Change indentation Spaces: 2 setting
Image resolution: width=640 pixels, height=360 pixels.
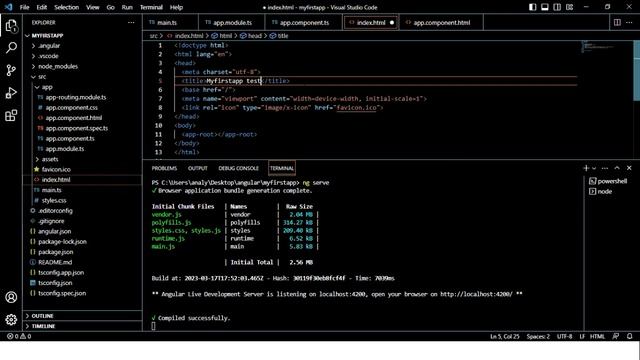[538, 336]
